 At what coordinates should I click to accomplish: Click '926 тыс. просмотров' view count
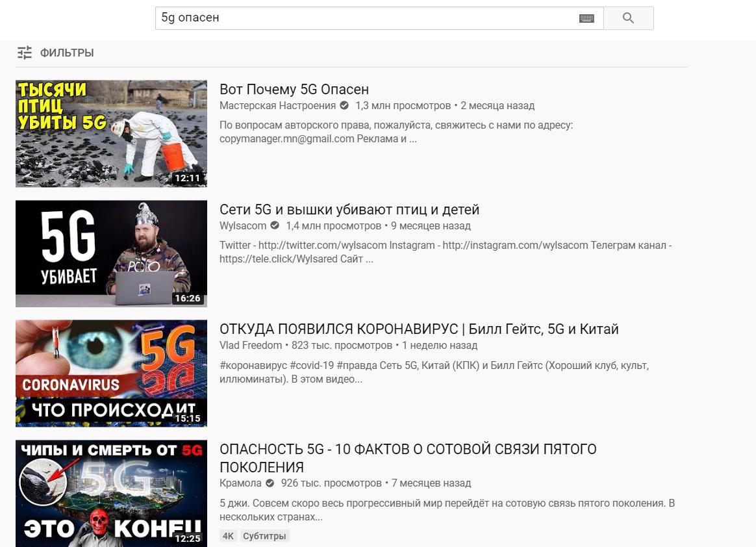pyautogui.click(x=331, y=483)
